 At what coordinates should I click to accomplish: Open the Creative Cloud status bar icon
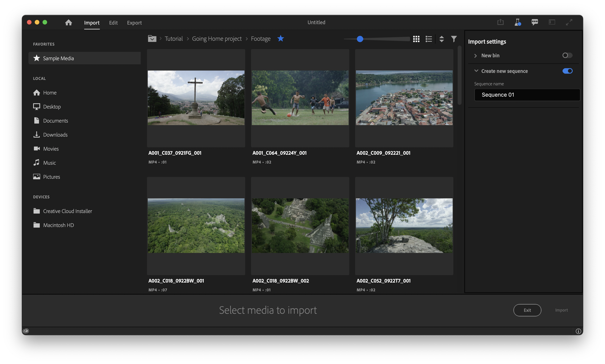pyautogui.click(x=26, y=331)
